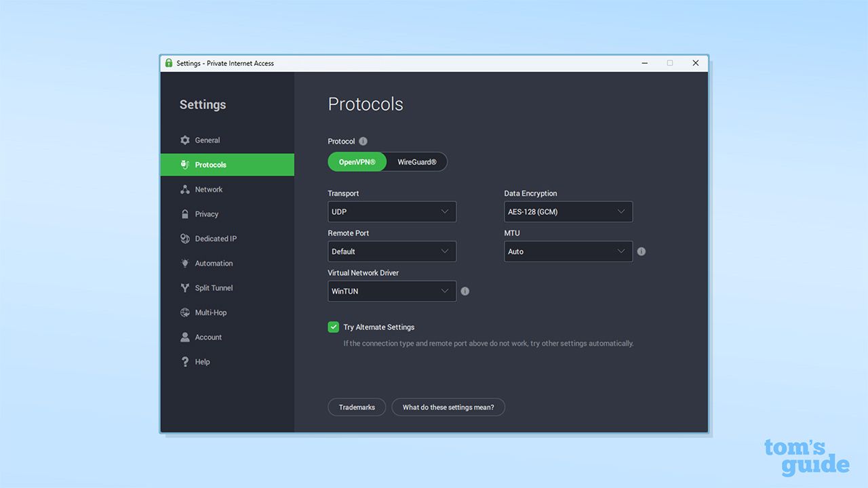Image resolution: width=868 pixels, height=488 pixels.
Task: Click the Data Encryption label text
Action: (530, 194)
